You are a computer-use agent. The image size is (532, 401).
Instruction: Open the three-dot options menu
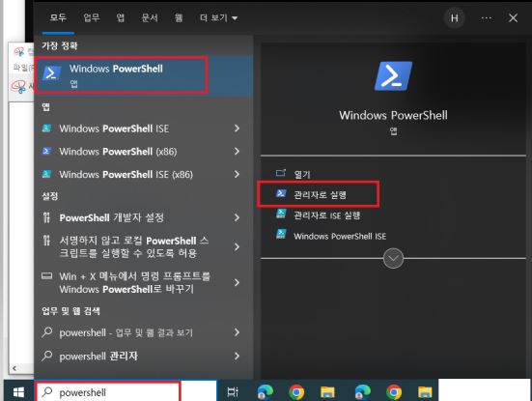[x=487, y=18]
